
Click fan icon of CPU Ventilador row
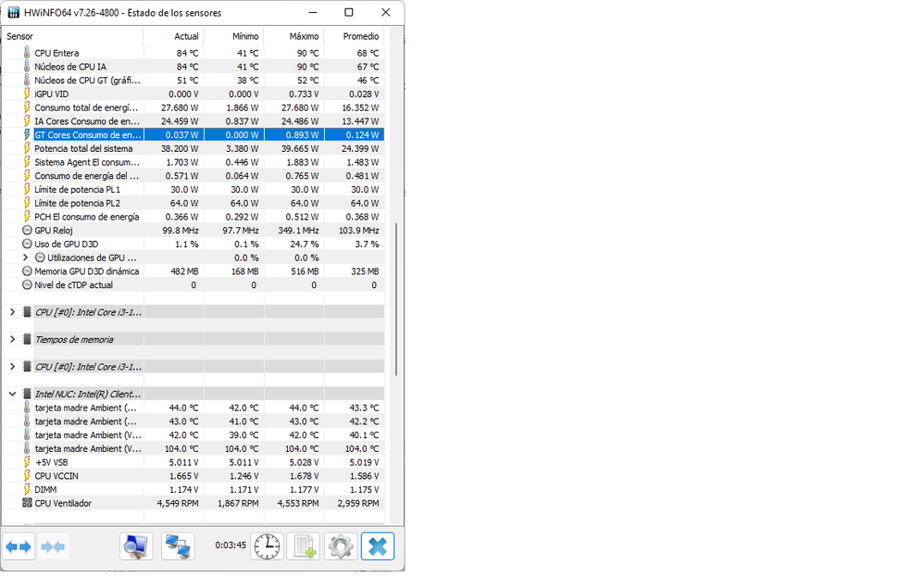(x=27, y=502)
